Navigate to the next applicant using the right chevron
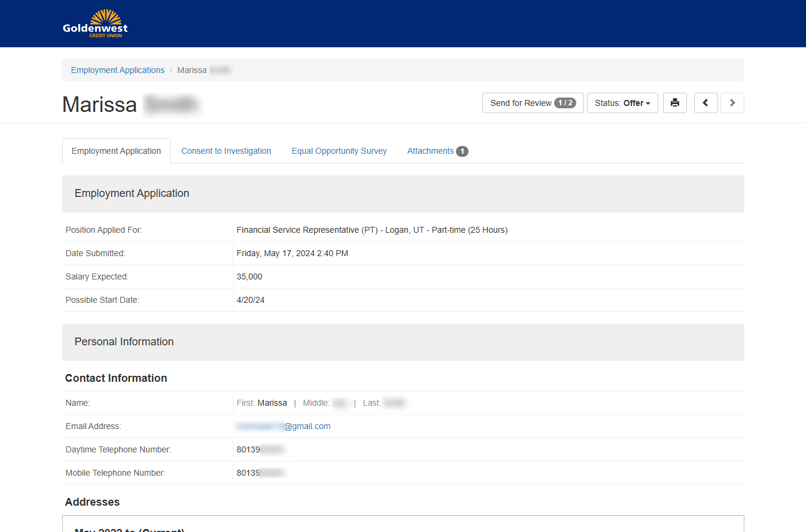 click(x=732, y=102)
